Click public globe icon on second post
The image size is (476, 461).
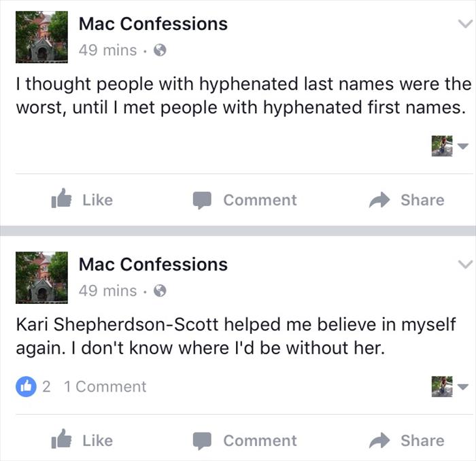(x=160, y=291)
